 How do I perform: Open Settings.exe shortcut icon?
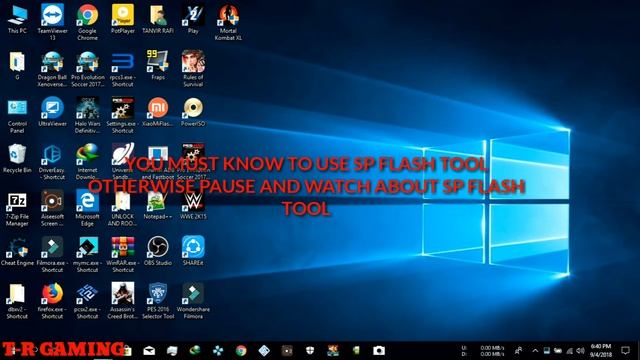click(x=122, y=115)
